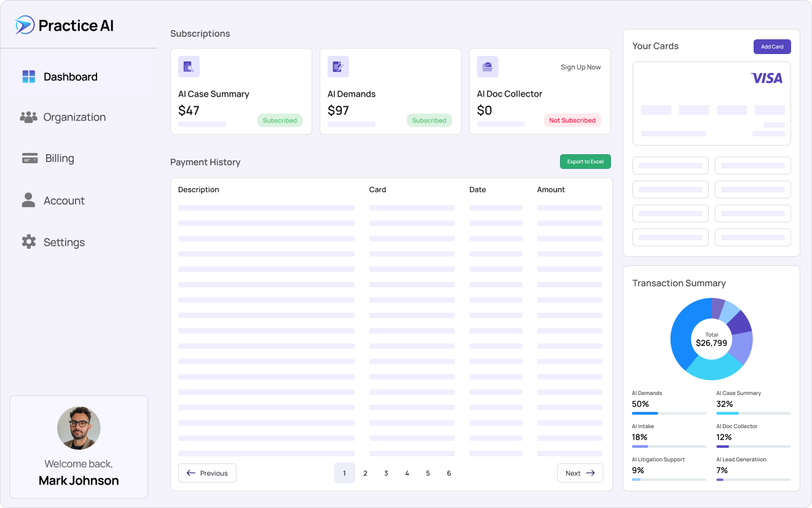812x508 pixels.
Task: Select the AI Doc Collector stacked-files icon
Action: (x=487, y=66)
